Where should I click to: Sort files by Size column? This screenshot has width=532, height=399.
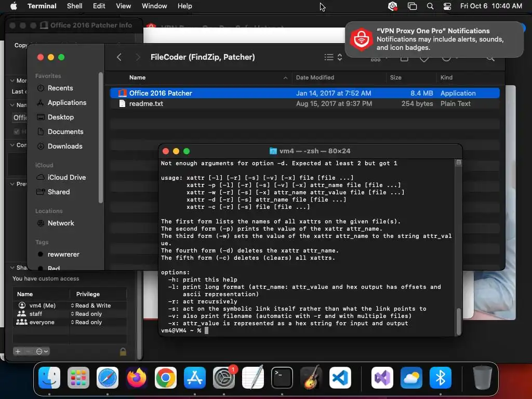pos(411,77)
